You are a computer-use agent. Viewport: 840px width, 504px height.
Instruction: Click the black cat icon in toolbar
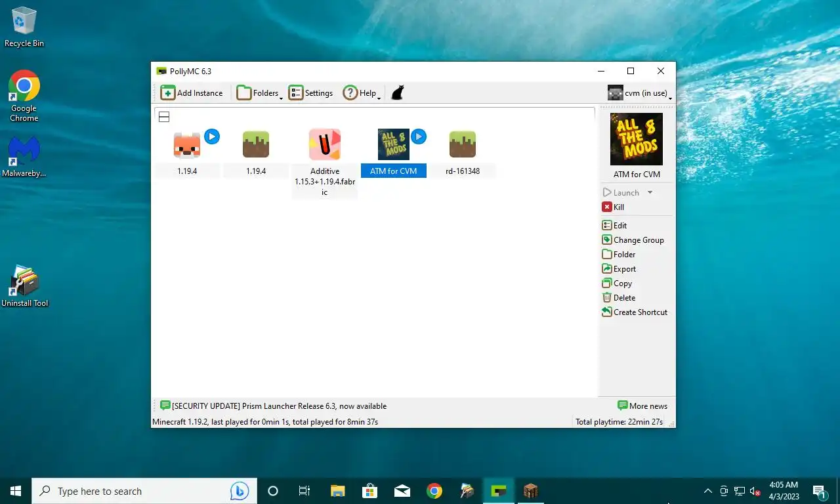(x=397, y=93)
